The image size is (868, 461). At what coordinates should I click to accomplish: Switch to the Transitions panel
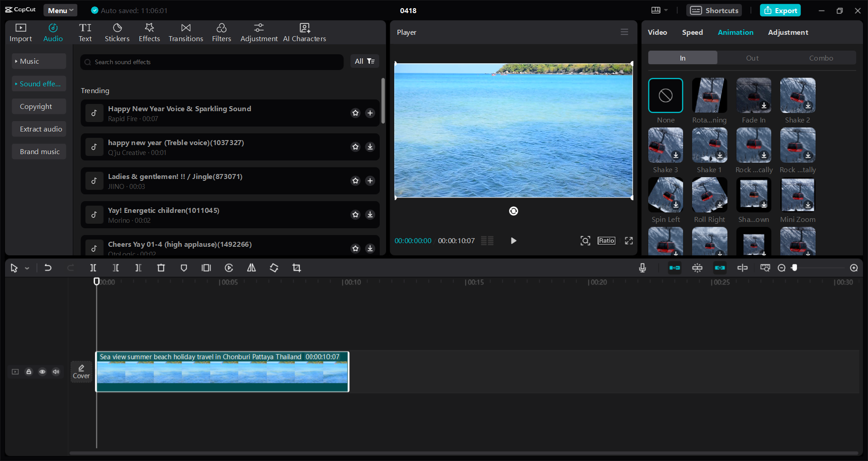185,32
